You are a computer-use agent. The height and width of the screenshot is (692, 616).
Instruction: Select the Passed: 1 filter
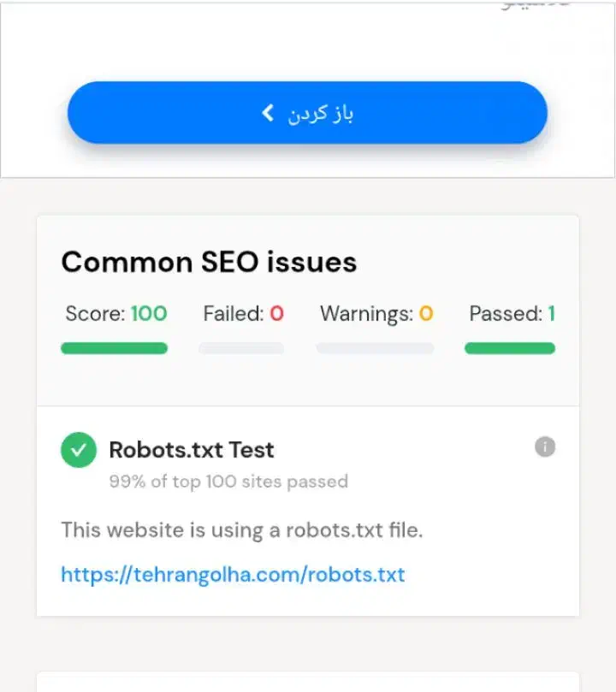512,314
